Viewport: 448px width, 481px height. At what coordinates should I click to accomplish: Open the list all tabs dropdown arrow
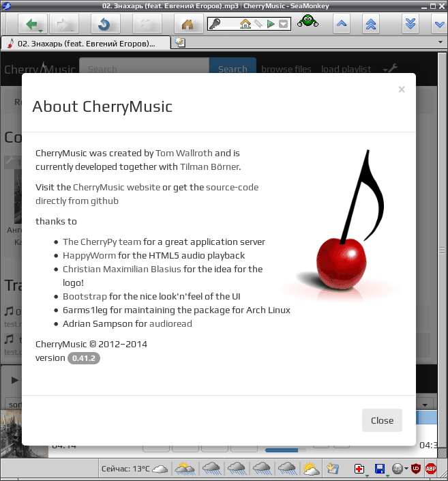440,42
